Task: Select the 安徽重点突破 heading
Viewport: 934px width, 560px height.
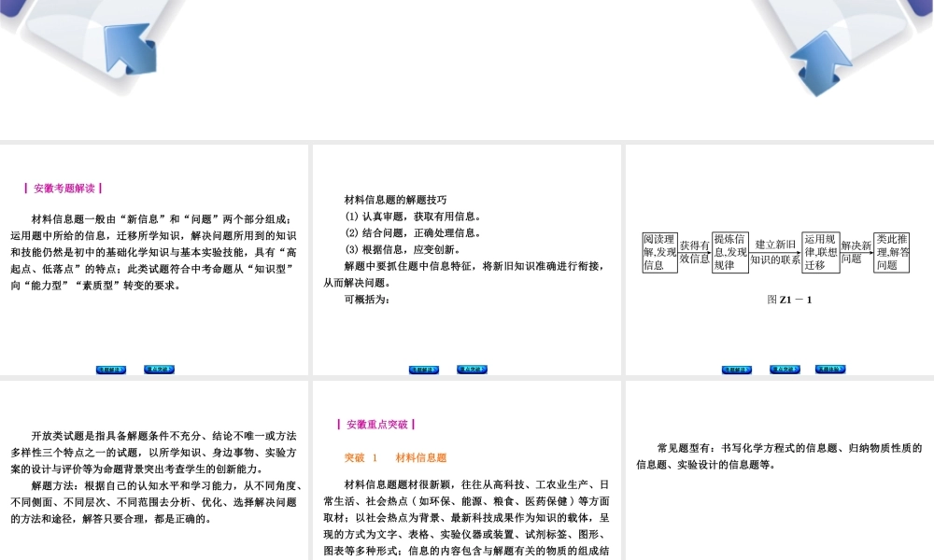Action: (x=376, y=425)
